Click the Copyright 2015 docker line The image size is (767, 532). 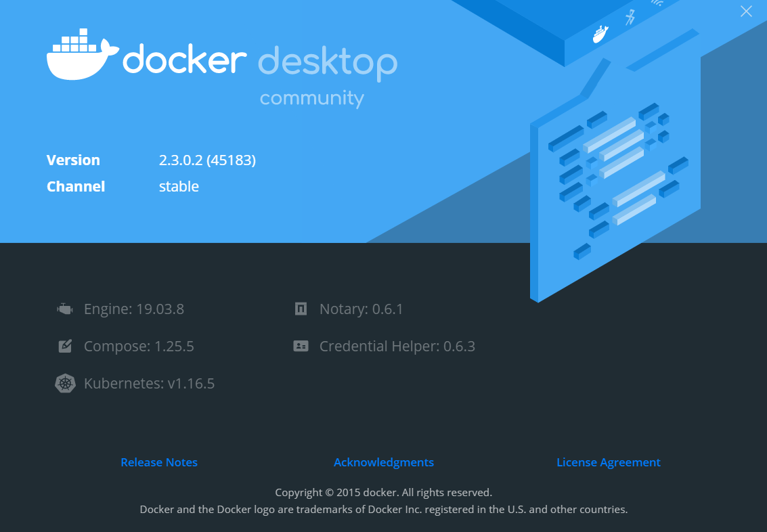(x=383, y=492)
